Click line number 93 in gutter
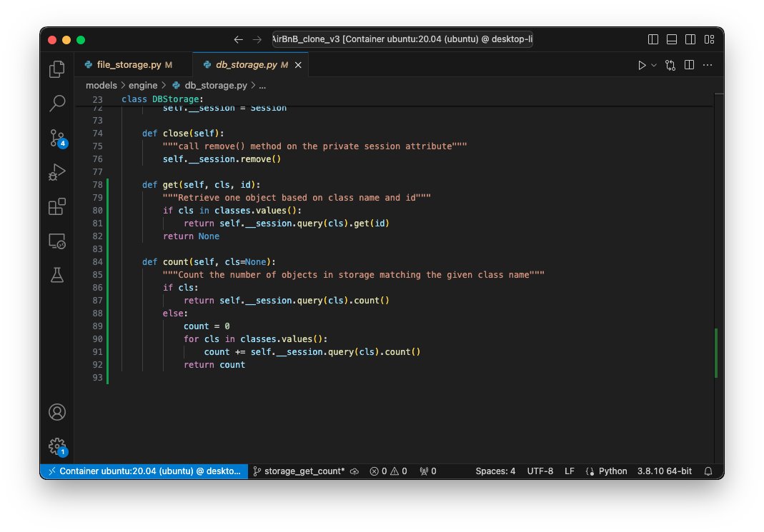The width and height of the screenshot is (764, 532). click(97, 378)
